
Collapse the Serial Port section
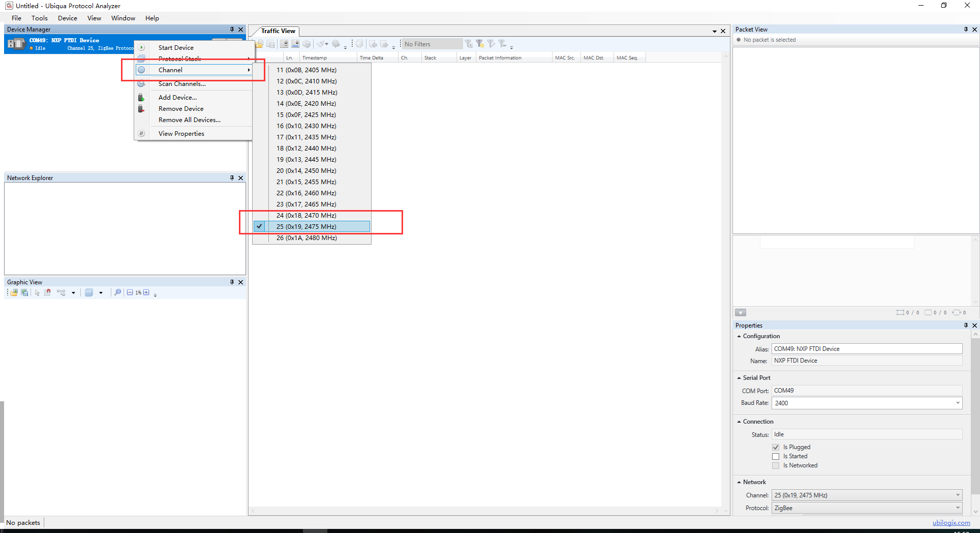click(739, 378)
